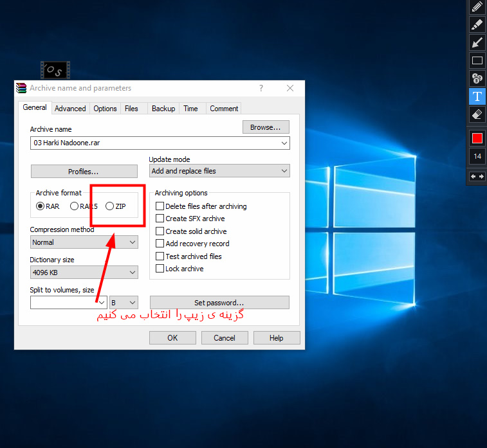The height and width of the screenshot is (448, 487).
Task: Click the Cancel button
Action: pyautogui.click(x=225, y=338)
